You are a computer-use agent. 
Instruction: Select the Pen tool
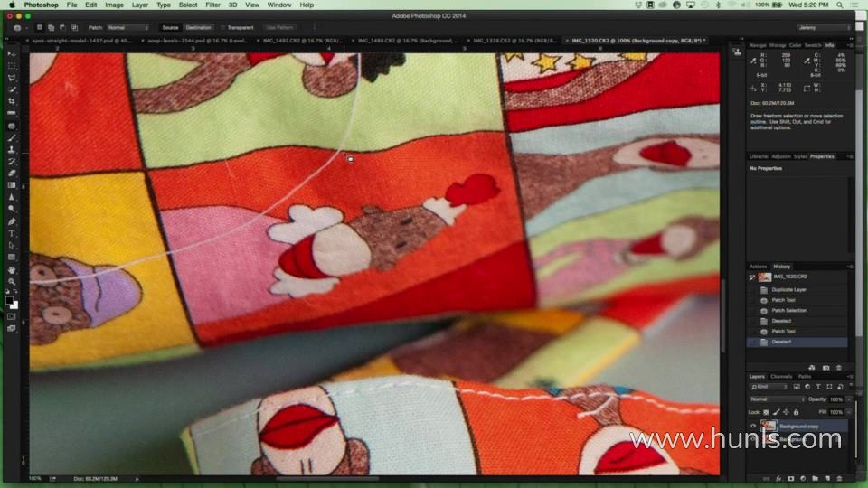tap(12, 221)
